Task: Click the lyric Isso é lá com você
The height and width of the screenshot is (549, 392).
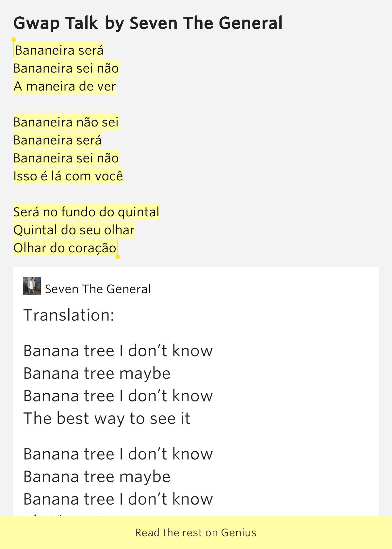Action: (x=68, y=176)
